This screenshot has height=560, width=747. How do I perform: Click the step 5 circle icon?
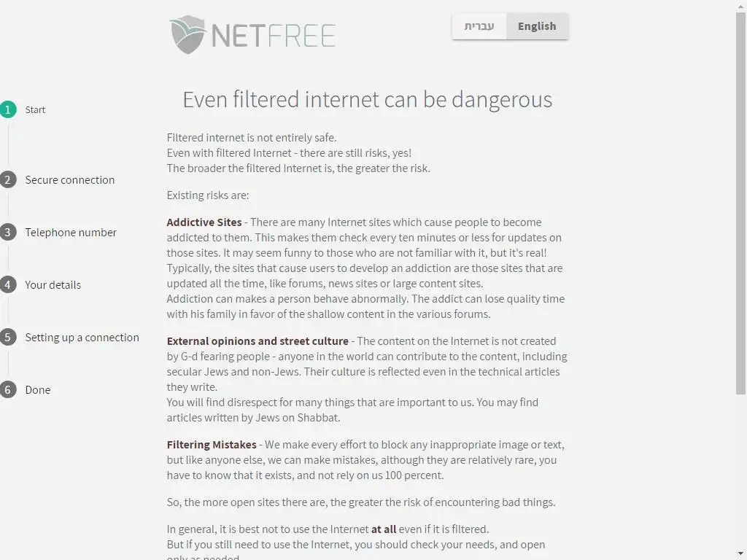8,338
